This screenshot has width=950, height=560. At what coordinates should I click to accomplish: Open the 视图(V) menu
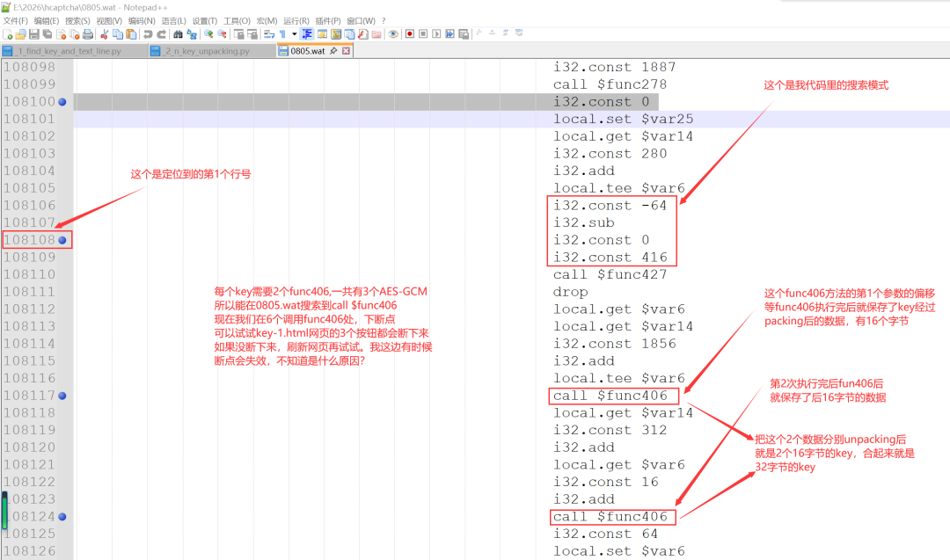click(109, 20)
